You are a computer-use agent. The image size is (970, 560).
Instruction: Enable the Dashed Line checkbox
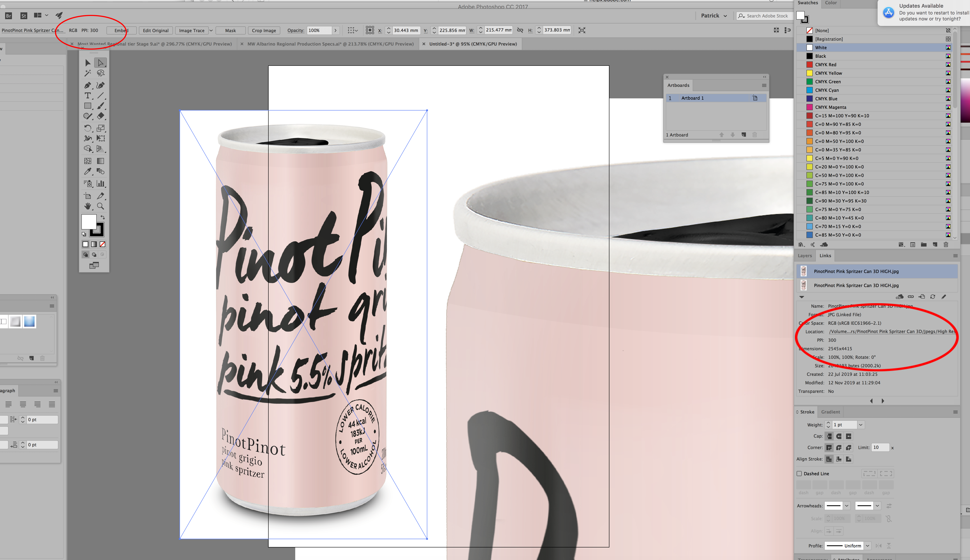coord(799,474)
